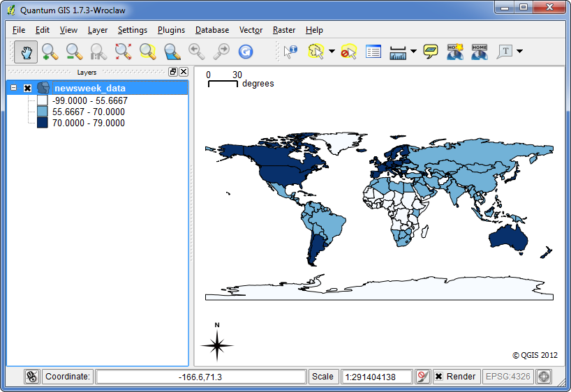571x392 pixels.
Task: Click Zoom to Selection icon
Action: pos(147,52)
